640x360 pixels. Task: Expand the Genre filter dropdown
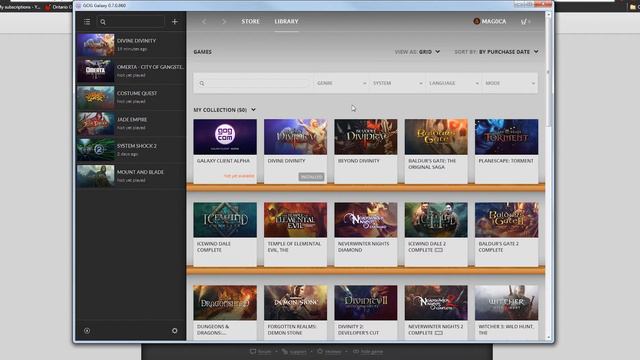point(341,83)
